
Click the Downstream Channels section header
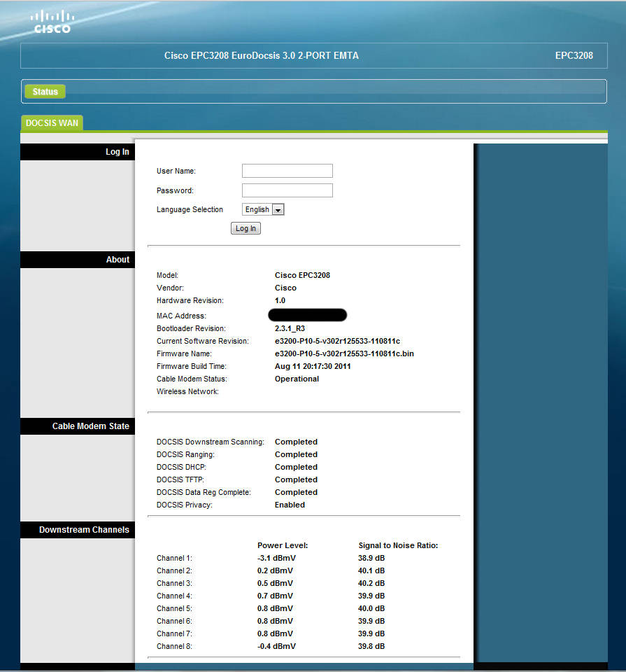(x=84, y=530)
